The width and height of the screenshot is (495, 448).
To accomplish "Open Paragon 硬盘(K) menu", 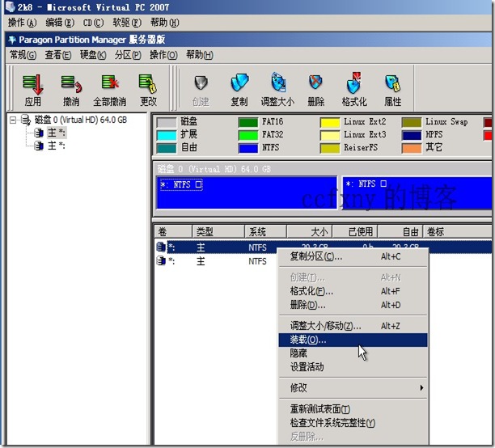I will pos(93,55).
